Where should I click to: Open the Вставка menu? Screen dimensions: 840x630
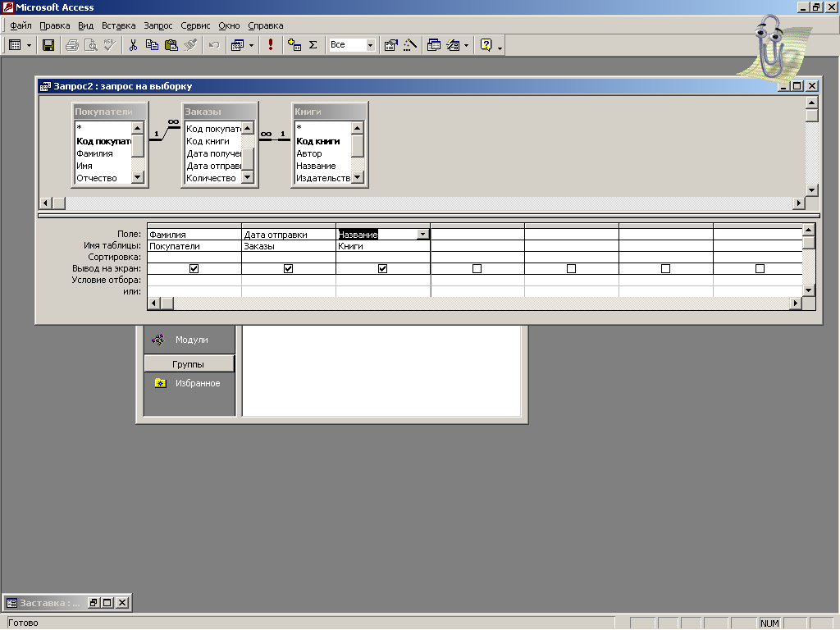click(118, 25)
